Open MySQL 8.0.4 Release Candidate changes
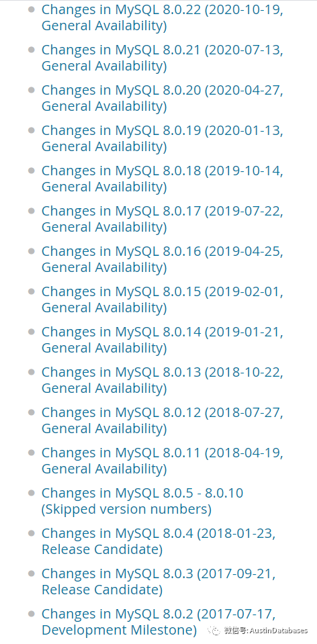The width and height of the screenshot is (317, 644). pos(158,541)
